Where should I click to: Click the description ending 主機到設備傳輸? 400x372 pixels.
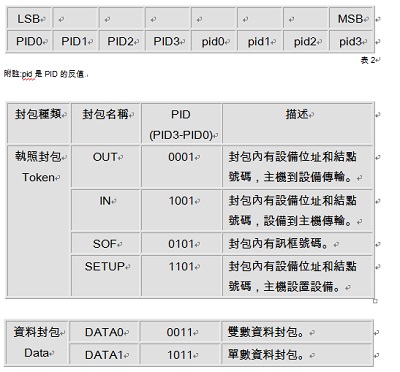297,166
